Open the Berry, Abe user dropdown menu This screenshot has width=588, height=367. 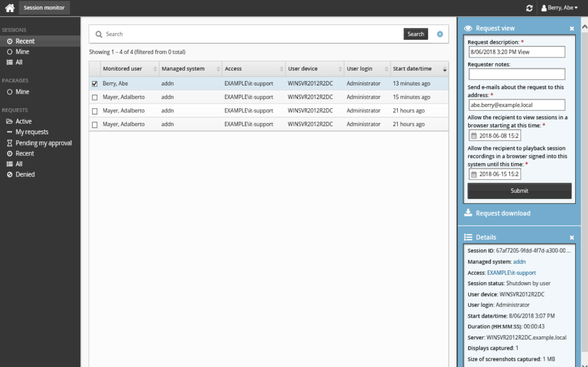click(559, 8)
